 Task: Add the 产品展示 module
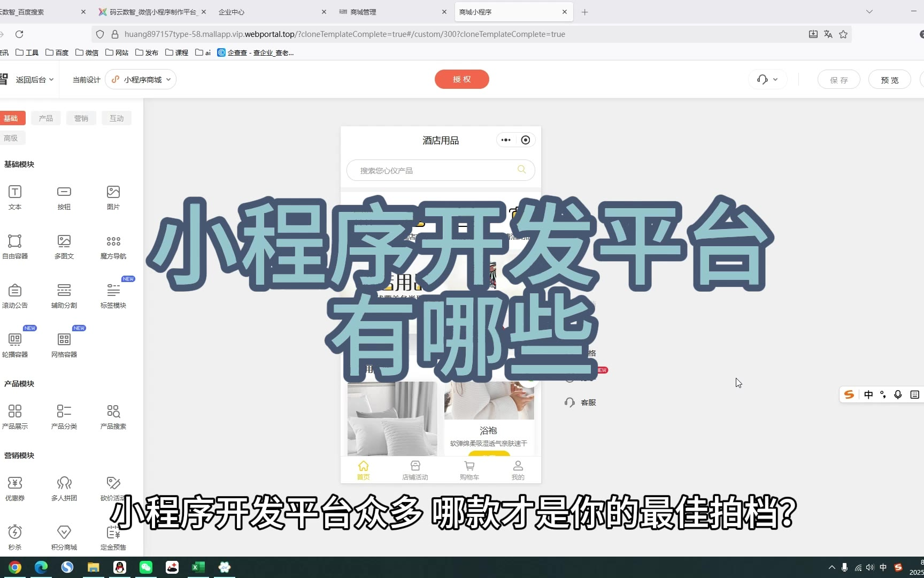tap(15, 417)
